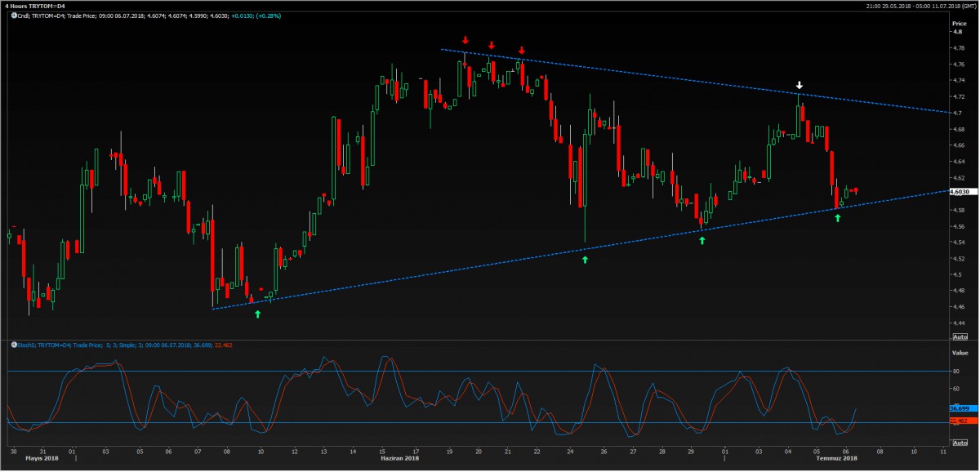Select the third red down arrow marker

pyautogui.click(x=521, y=51)
